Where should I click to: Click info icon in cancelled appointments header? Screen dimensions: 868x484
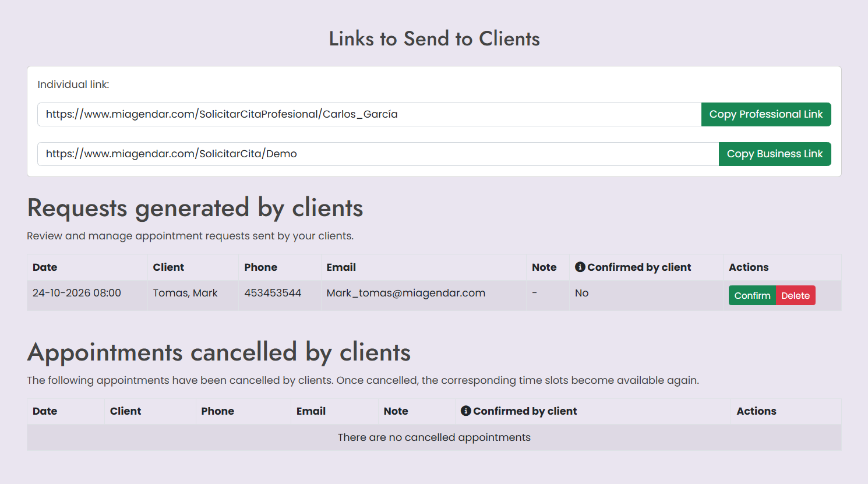pos(465,411)
